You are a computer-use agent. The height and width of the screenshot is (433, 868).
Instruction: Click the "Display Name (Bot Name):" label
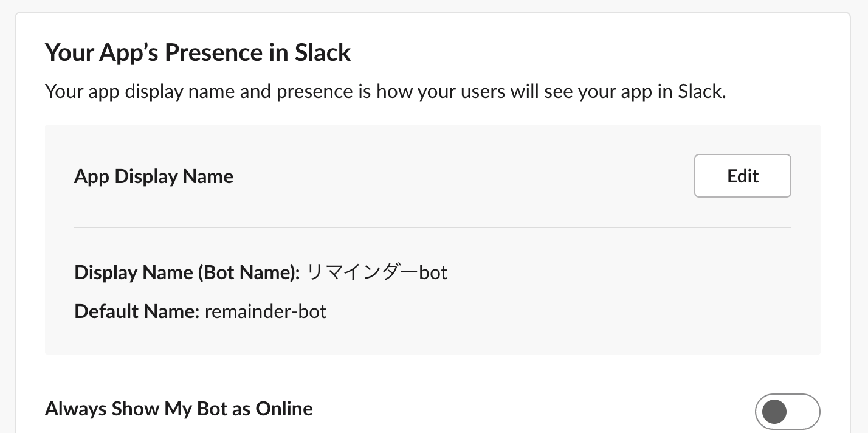(187, 272)
